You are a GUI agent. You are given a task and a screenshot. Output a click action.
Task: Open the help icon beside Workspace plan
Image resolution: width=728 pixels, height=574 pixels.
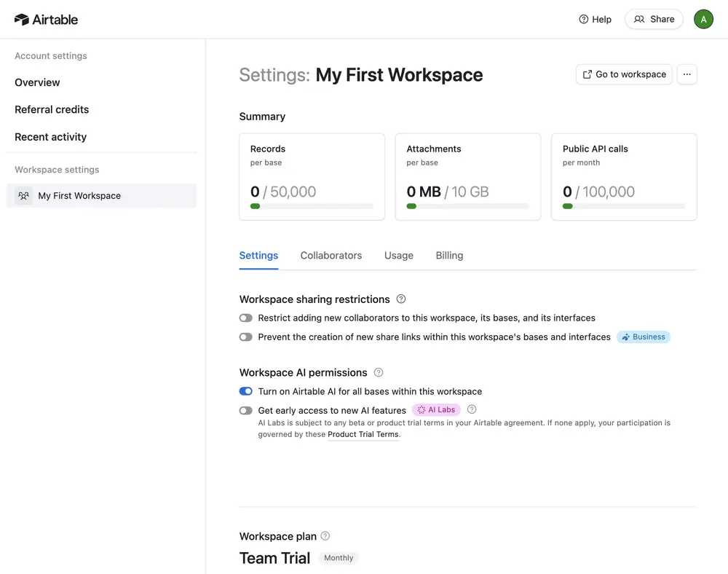pyautogui.click(x=325, y=536)
